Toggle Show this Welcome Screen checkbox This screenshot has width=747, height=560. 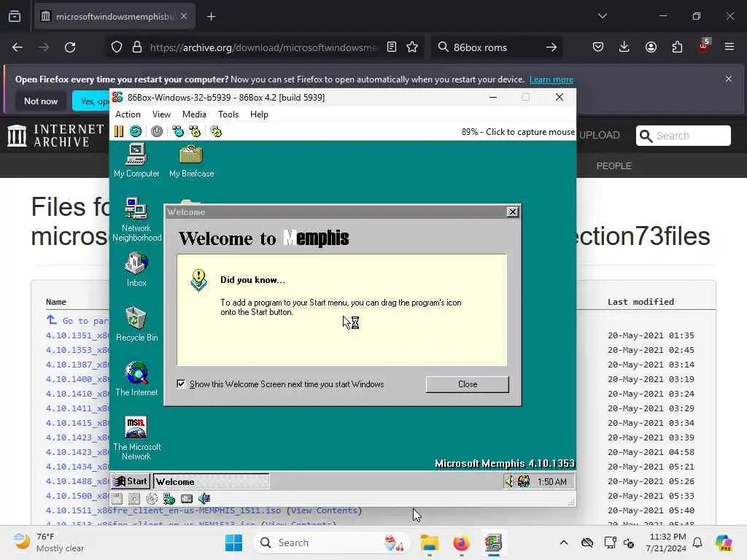coord(181,384)
